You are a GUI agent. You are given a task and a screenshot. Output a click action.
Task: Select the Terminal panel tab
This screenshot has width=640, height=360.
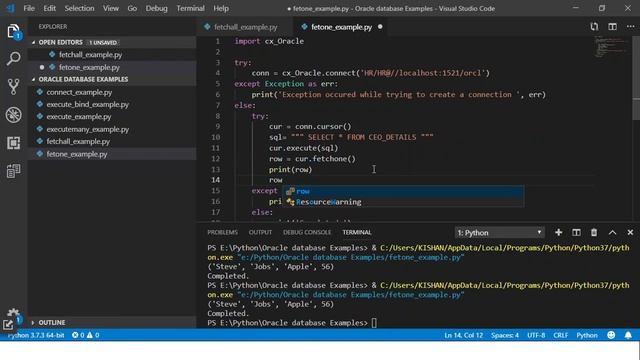tap(357, 232)
